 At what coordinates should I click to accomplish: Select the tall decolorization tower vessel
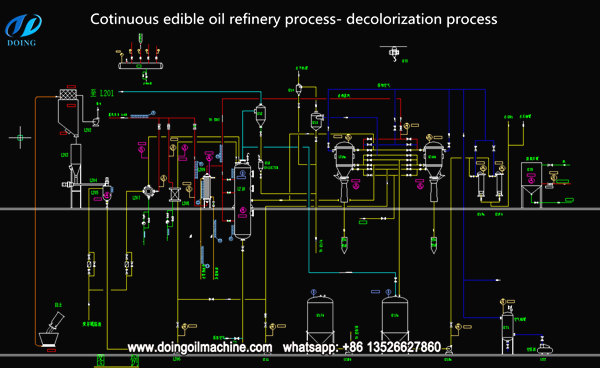(x=243, y=200)
